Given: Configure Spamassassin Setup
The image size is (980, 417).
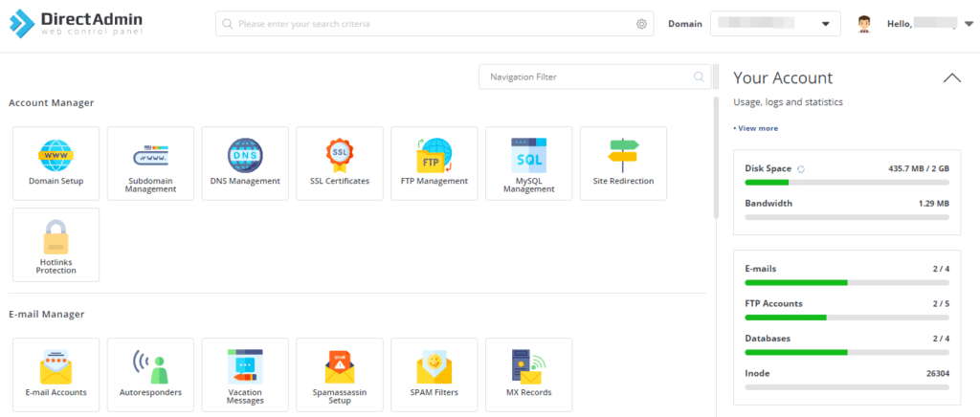Looking at the screenshot, I should pyautogui.click(x=340, y=374).
